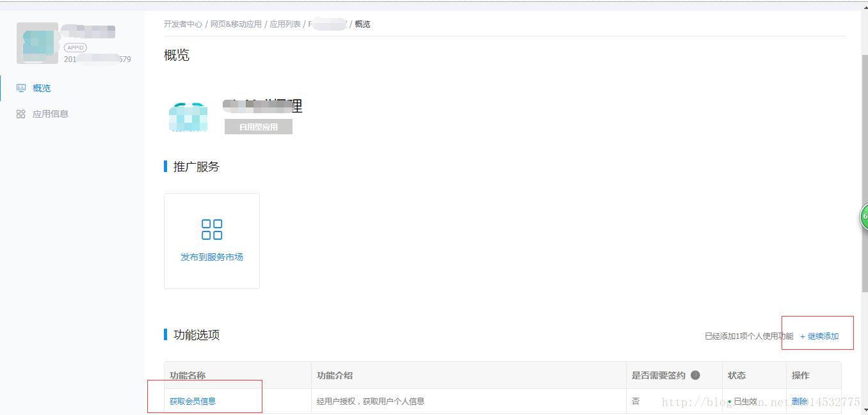The height and width of the screenshot is (415, 868).
Task: Navigate to 应用列表 via the breadcrumb
Action: tap(285, 24)
